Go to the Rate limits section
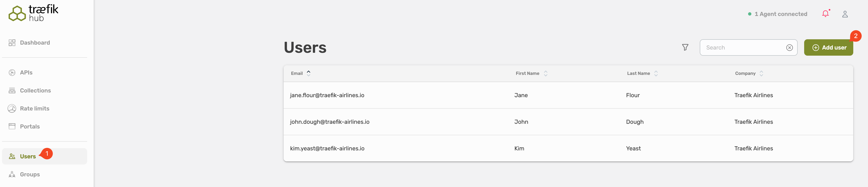The width and height of the screenshot is (868, 187). [x=35, y=108]
